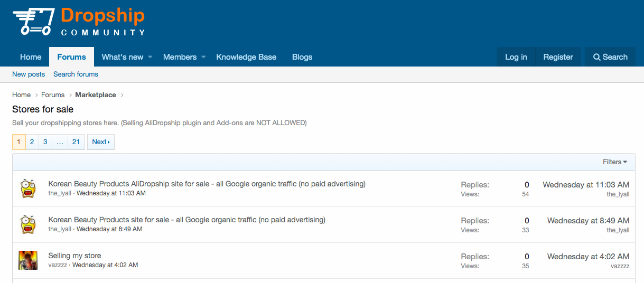Jump to page 21 of threads
Image resolution: width=644 pixels, height=283 pixels.
[x=76, y=142]
